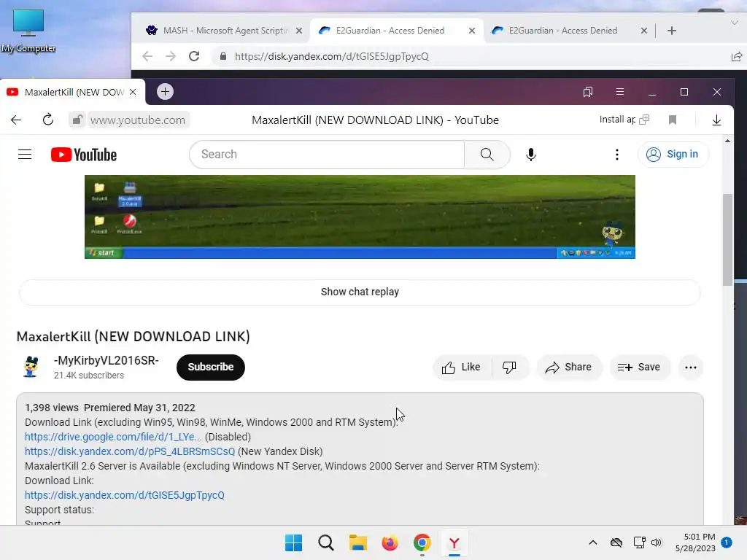Bookmark this page in Yandex browser
The width and height of the screenshot is (747, 560).
[x=673, y=120]
